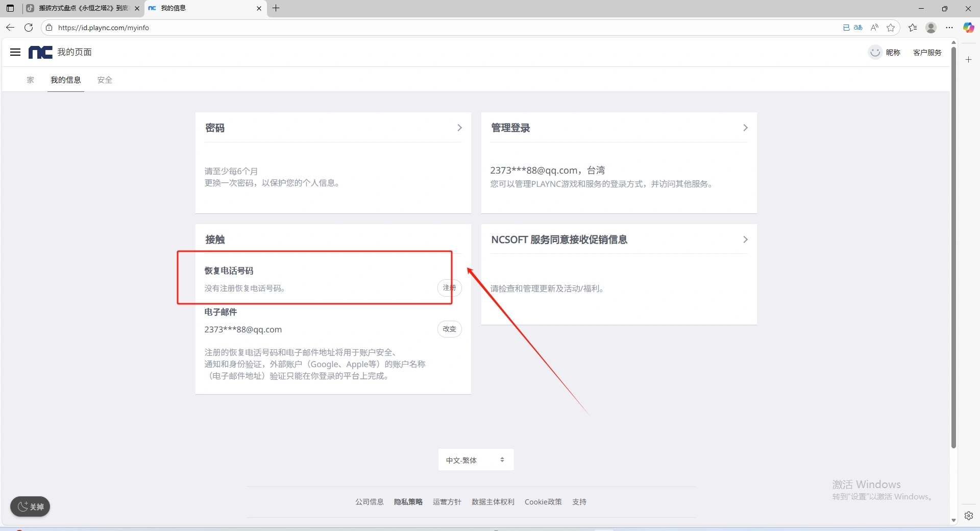Click the page vertical scrollbar

(953, 248)
